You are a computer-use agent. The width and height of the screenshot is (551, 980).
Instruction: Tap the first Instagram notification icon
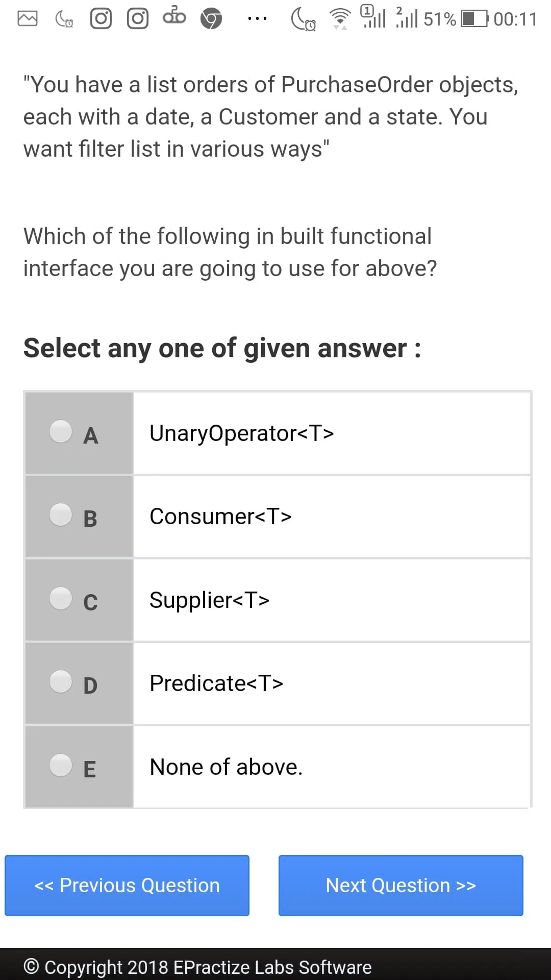pos(101,19)
